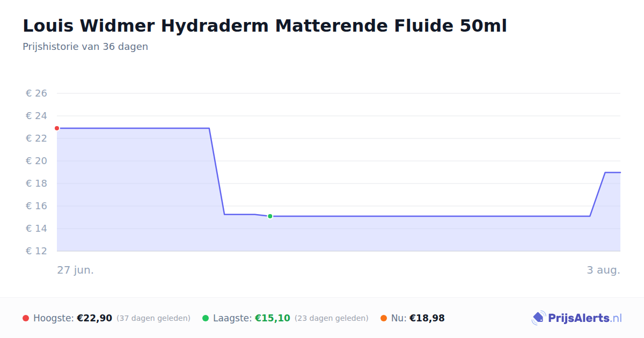Click the product title Louis Widmer Hydraderm
This screenshot has width=644, height=338.
click(x=265, y=25)
